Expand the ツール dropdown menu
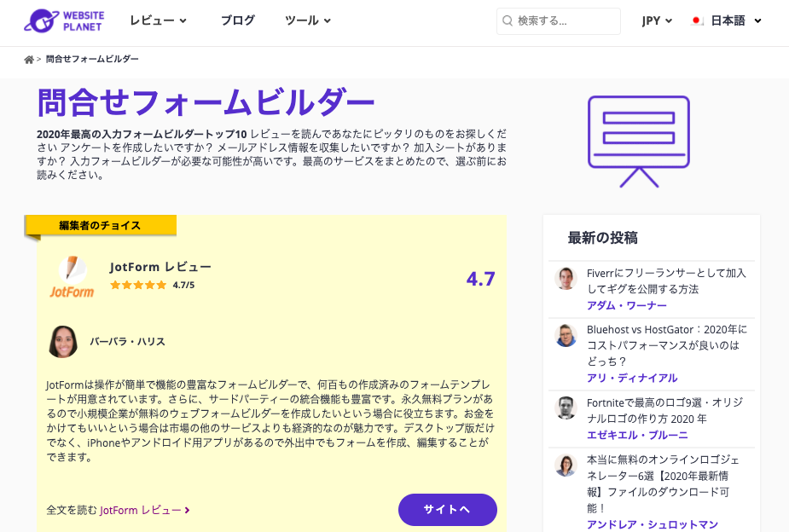Image resolution: width=789 pixels, height=532 pixels. click(308, 20)
